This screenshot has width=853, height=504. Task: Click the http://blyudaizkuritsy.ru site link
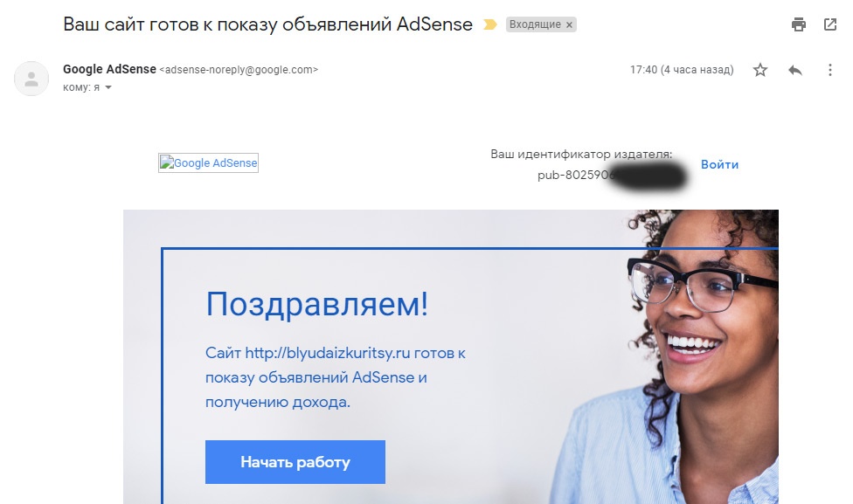(328, 353)
